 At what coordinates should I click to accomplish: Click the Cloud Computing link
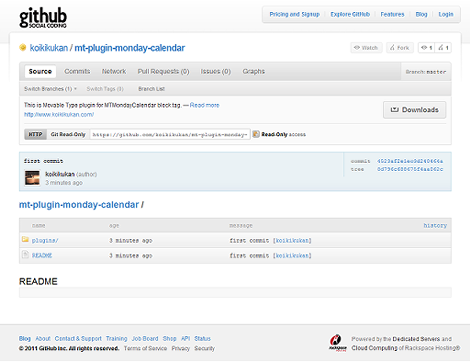[374, 348]
